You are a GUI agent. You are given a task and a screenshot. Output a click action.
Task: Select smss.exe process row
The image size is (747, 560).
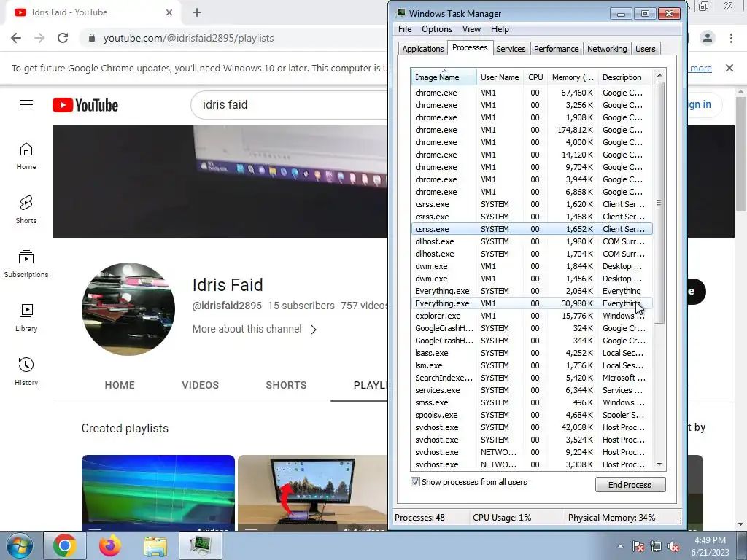pyautogui.click(x=532, y=402)
